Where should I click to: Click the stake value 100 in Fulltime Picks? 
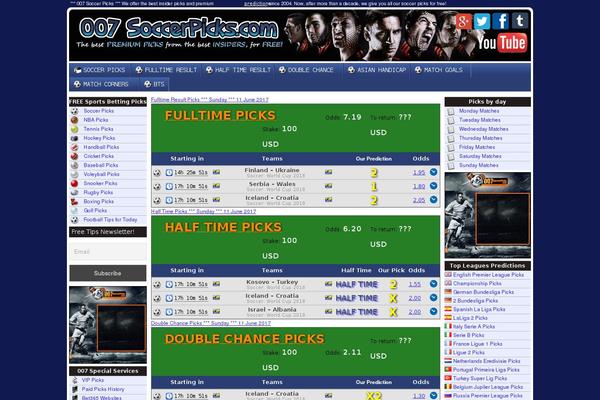[x=289, y=129]
